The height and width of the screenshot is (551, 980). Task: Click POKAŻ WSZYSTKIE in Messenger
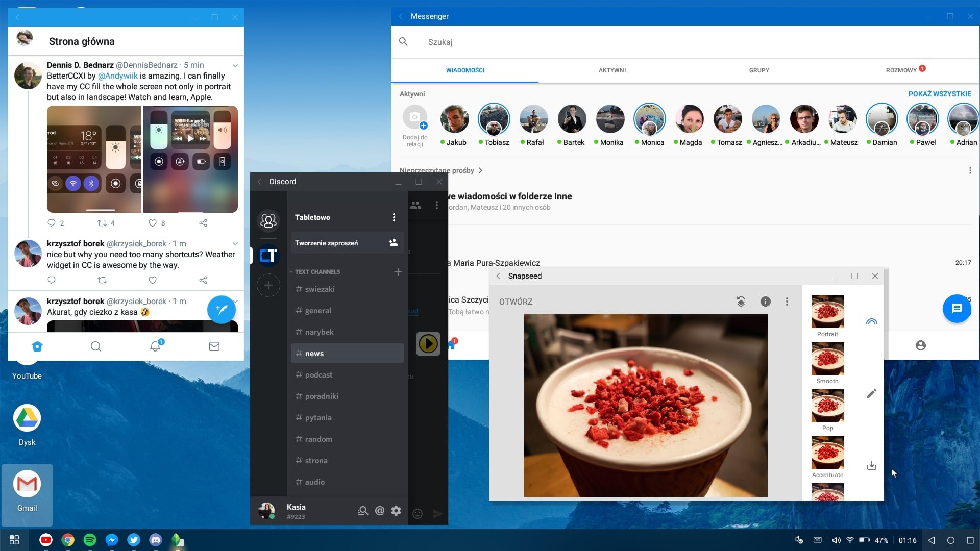940,94
